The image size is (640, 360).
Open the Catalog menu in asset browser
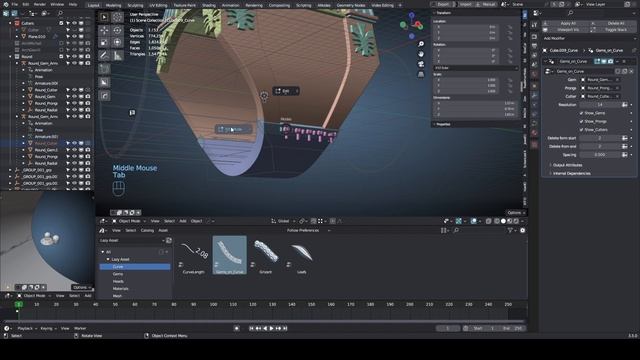point(147,231)
